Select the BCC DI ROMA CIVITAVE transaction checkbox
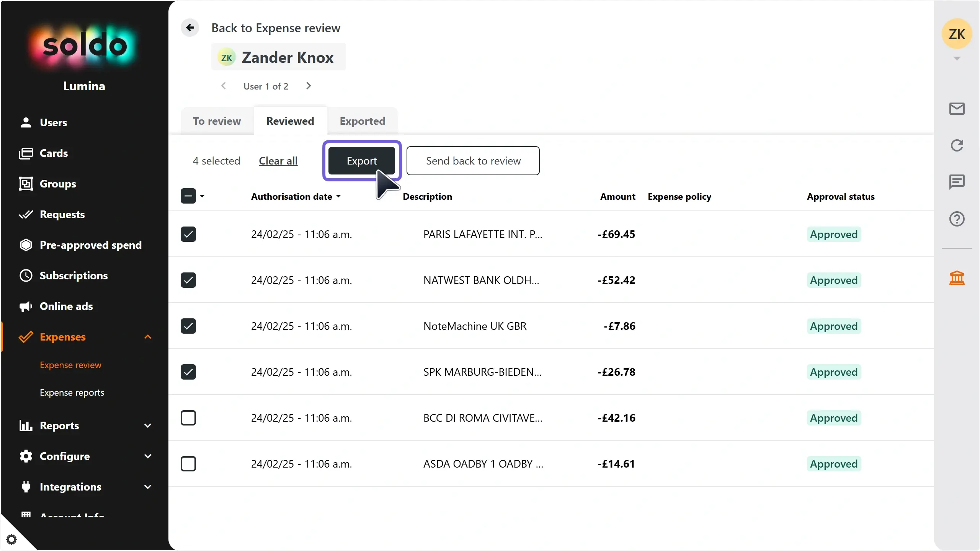The image size is (980, 551). click(x=188, y=418)
